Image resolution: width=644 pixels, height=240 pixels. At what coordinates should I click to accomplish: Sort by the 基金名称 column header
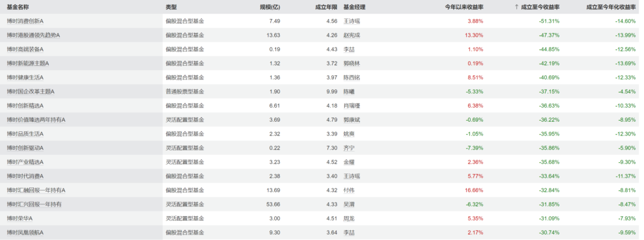click(18, 7)
